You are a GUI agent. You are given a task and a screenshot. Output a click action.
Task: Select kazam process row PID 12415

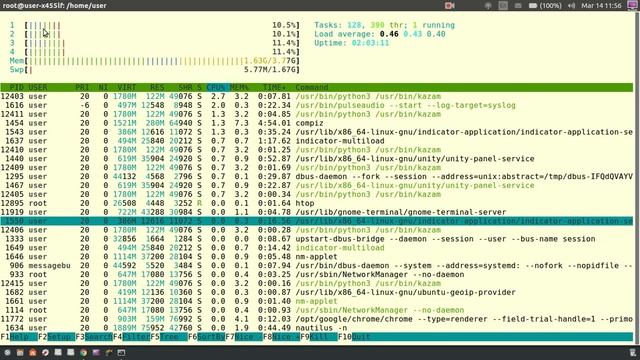tap(317, 284)
